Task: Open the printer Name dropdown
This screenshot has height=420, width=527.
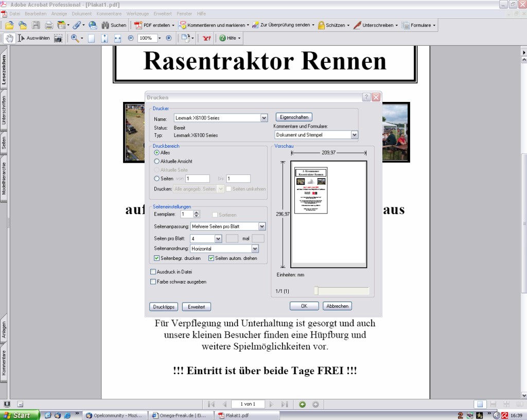Action: pos(264,118)
